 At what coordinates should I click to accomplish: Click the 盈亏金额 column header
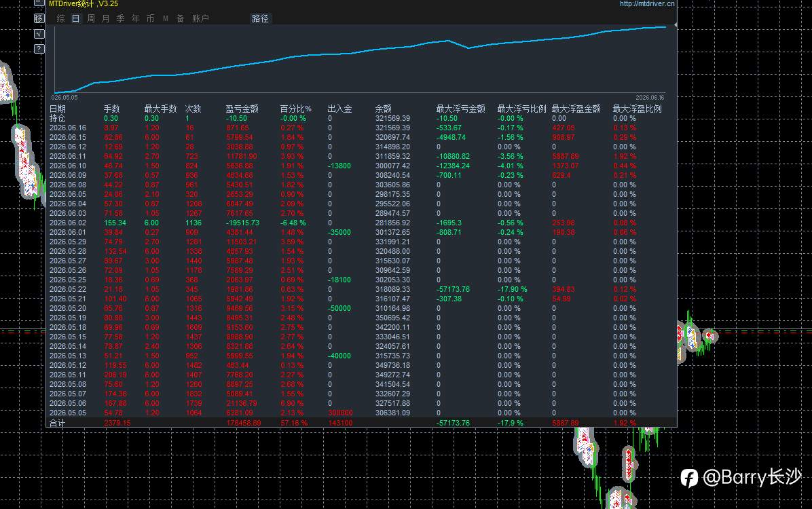coord(242,109)
